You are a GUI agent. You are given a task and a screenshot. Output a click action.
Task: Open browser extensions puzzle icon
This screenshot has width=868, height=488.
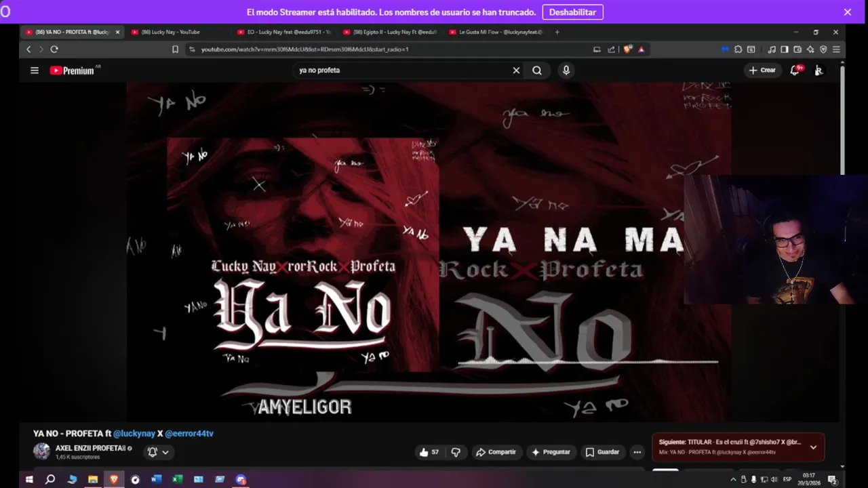[x=738, y=49]
